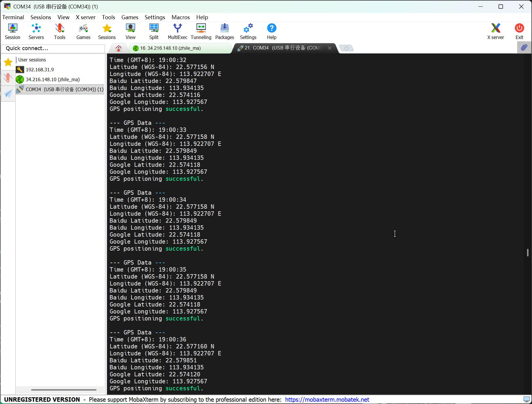Click the Time 19:00:36 terminal line
Viewport: 532px width, 404px height.
148,339
